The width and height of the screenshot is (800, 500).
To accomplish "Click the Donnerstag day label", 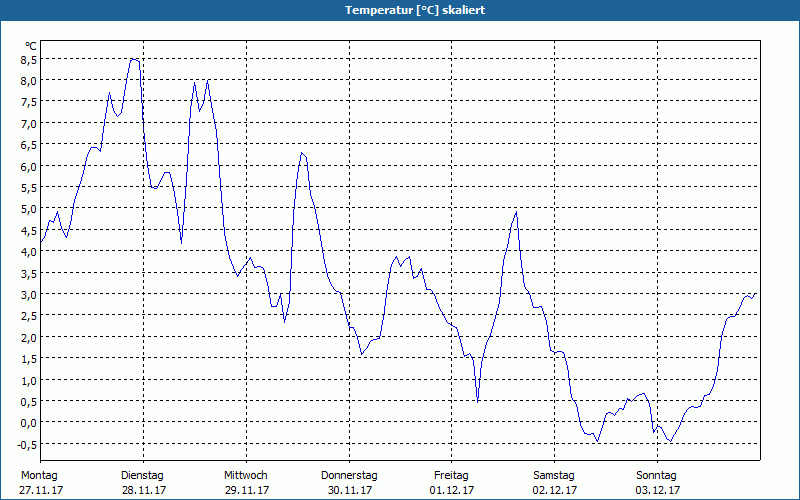I will click(349, 476).
